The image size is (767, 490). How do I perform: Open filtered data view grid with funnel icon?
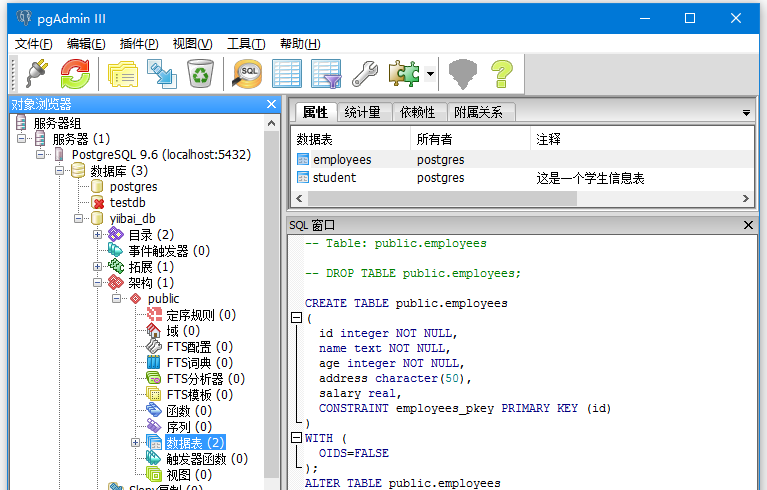(326, 73)
